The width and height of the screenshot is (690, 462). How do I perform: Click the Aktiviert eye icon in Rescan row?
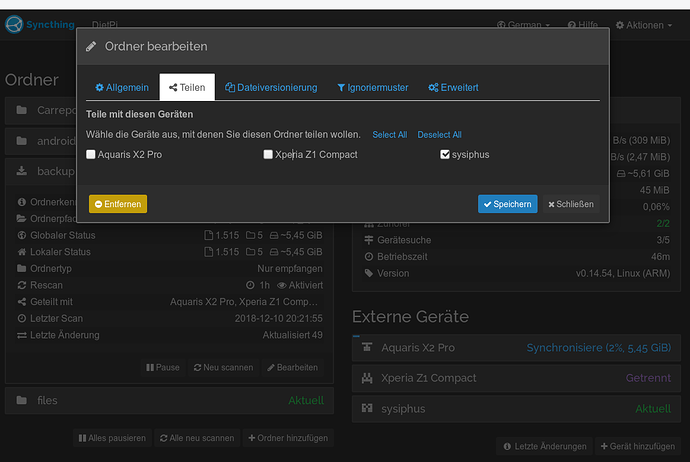[282, 286]
